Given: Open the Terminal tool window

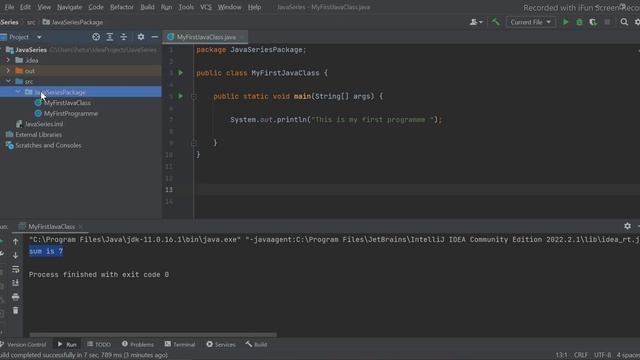Looking at the screenshot, I should pos(180,344).
